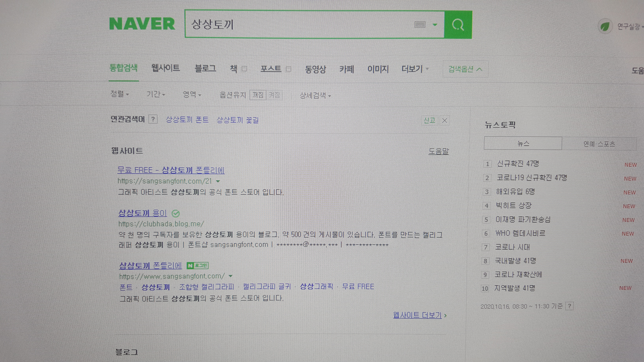Viewport: 644px width, 362px height.
Task: Click question mark next to news timestamp
Action: (x=569, y=306)
